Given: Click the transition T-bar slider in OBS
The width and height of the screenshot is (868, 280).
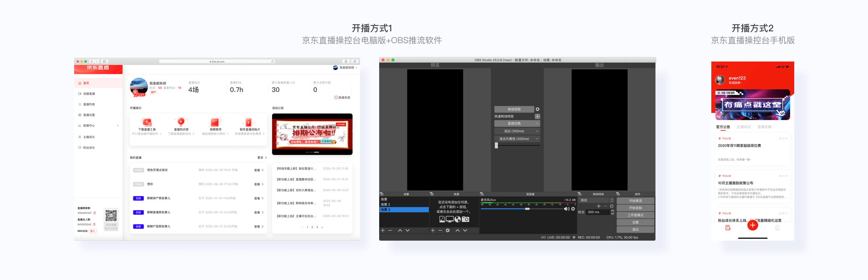Looking at the screenshot, I should click(496, 146).
